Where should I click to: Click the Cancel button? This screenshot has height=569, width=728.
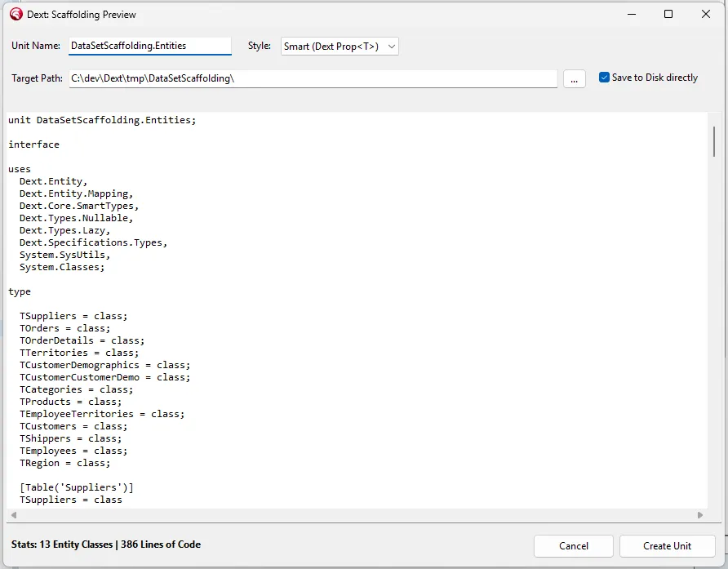(x=574, y=546)
